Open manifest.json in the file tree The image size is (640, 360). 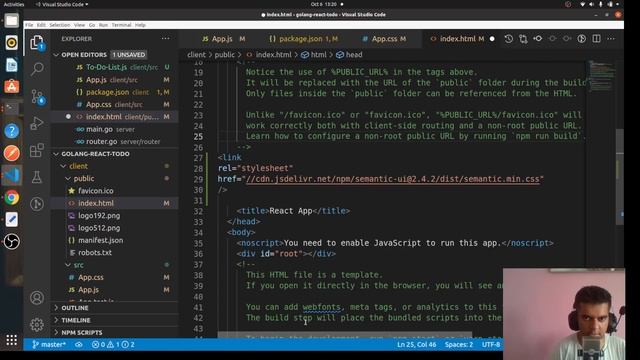tap(114, 240)
